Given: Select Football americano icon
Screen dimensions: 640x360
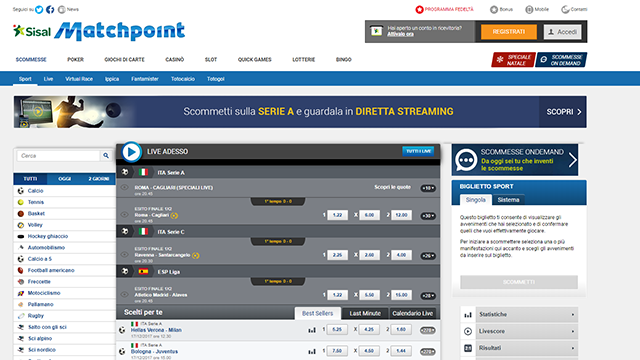Looking at the screenshot, I should point(21,270).
